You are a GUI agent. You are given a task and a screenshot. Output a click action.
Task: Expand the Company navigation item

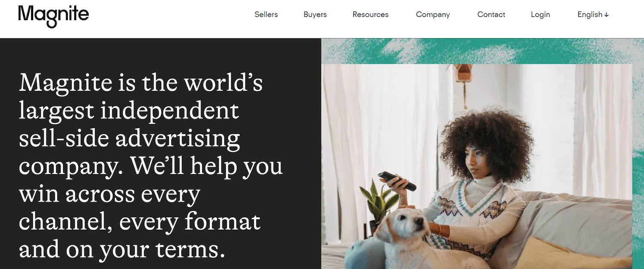click(x=433, y=15)
